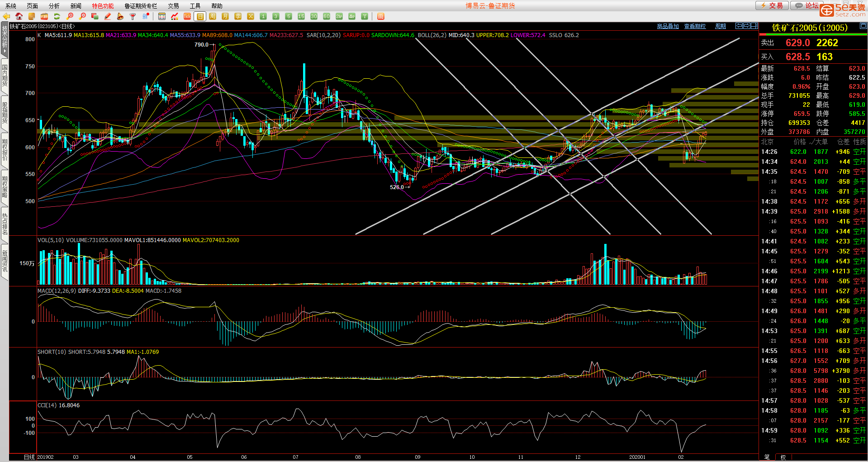Click the 查看期权 link
This screenshot has width=868, height=462.
(695, 26)
